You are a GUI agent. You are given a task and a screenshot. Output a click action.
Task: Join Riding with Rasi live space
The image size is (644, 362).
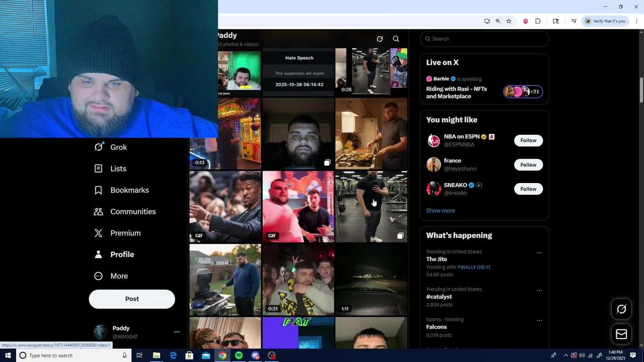click(457, 93)
